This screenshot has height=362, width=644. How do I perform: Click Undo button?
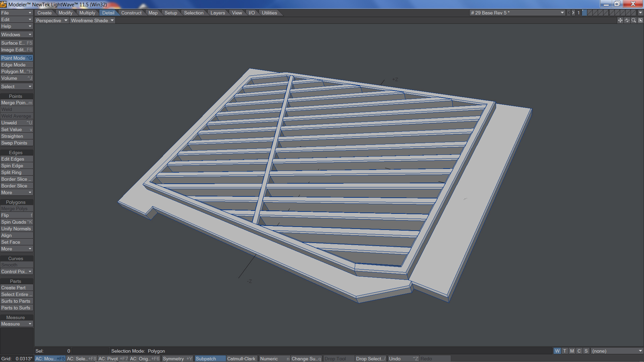(403, 359)
